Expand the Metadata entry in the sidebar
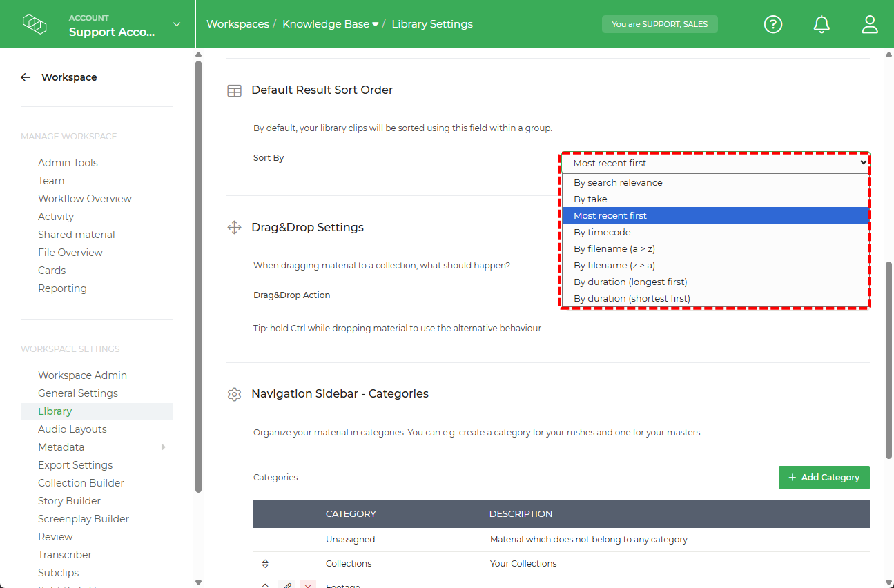 (163, 447)
